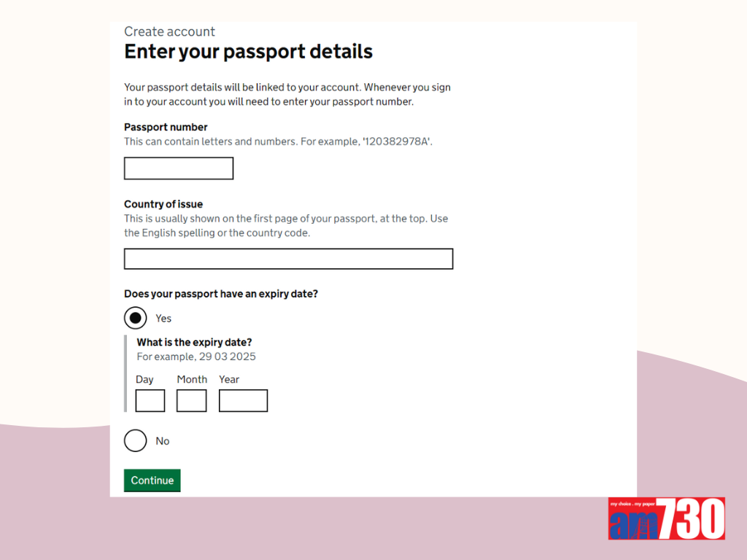The height and width of the screenshot is (560, 747).
Task: Click the 'Create account' caption text
Action: 169,31
